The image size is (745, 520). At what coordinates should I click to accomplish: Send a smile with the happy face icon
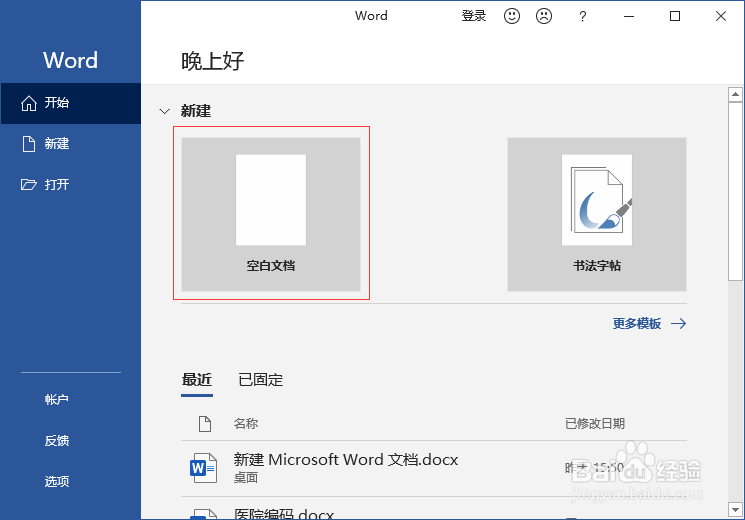point(512,16)
